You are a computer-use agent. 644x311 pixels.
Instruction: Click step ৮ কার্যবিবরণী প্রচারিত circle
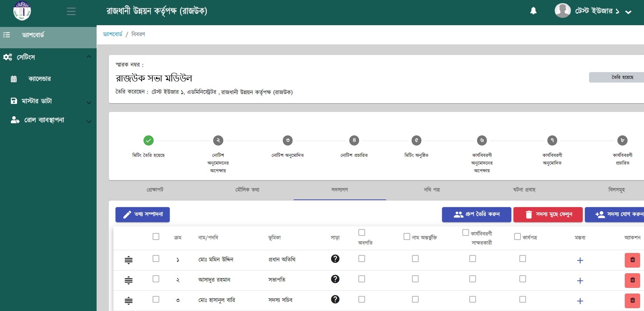point(622,141)
